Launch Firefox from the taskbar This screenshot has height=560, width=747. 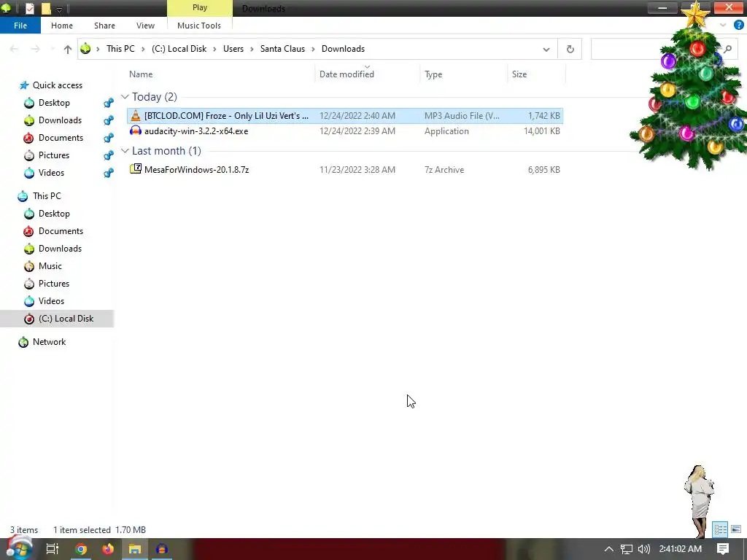pos(108,549)
